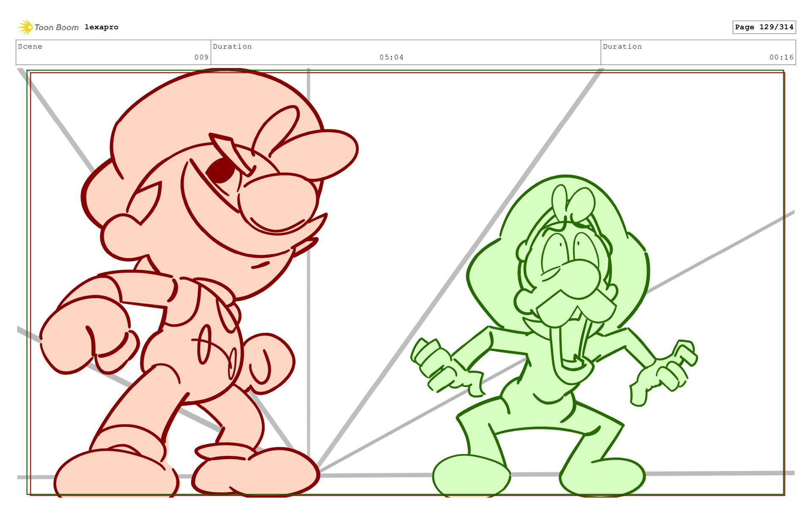The image size is (812, 524).
Task: Click the red character drawing in the storyboard panel
Action: 199,283
